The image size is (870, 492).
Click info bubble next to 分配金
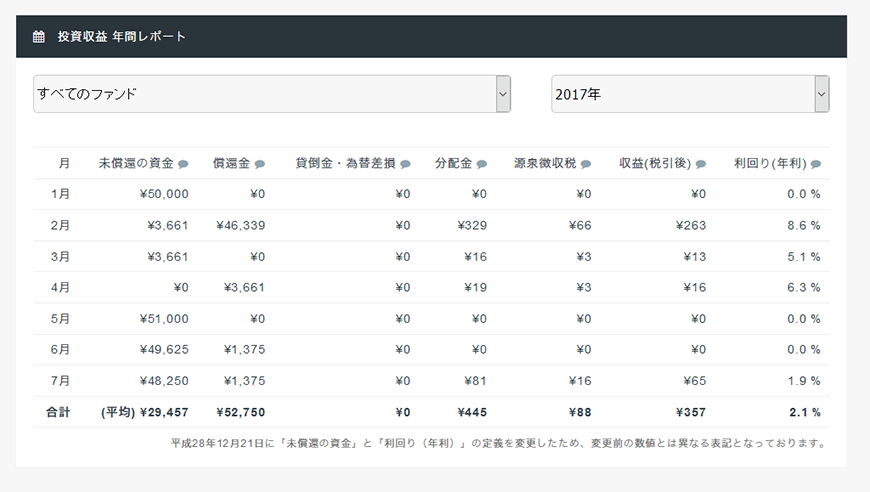coord(482,164)
